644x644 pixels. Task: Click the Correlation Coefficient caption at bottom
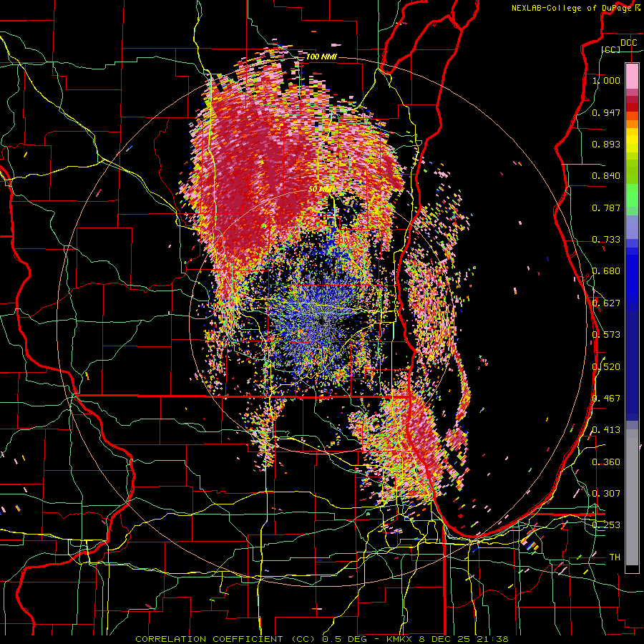coord(321,639)
